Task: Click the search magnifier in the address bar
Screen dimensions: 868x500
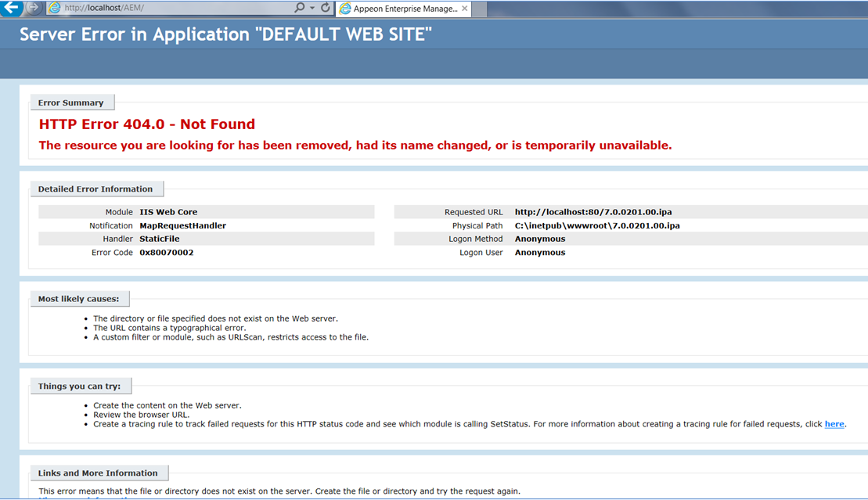Action: point(299,8)
